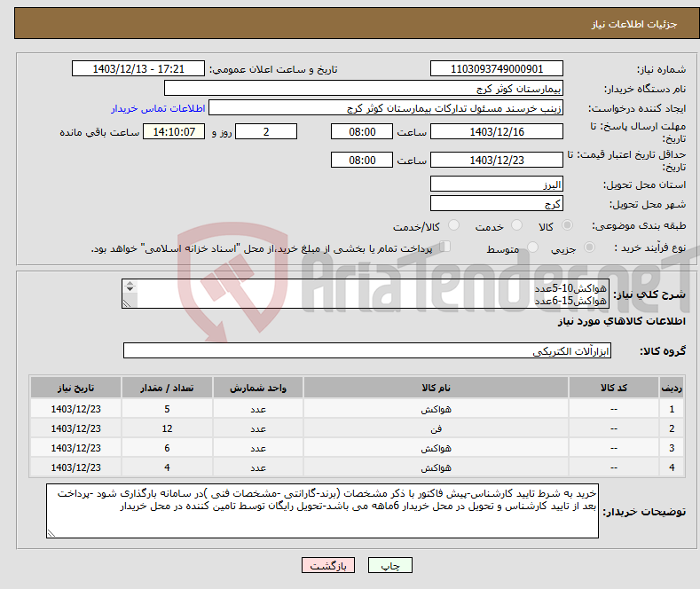This screenshot has height=589, width=700.
Task: Toggle the اسناد خزانه اسلامی payment checkbox
Action: coord(445,247)
